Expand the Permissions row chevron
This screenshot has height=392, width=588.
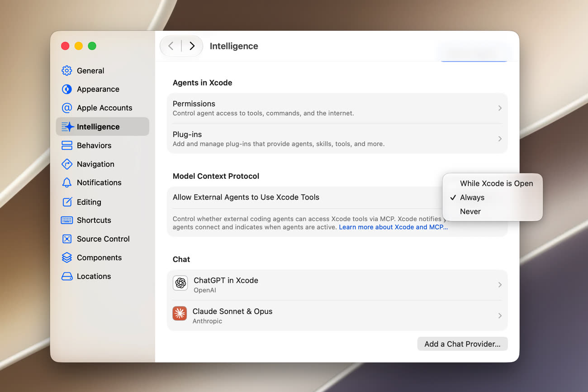(500, 108)
